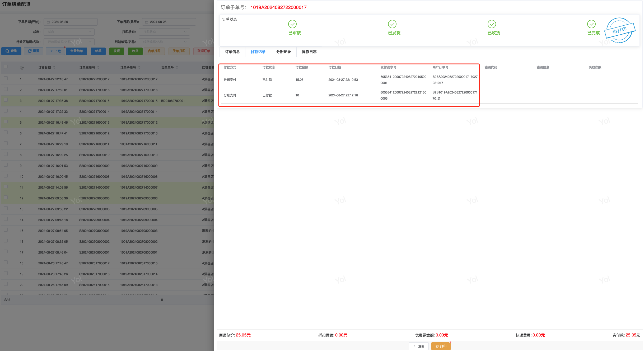Click the 待打印 stamp icon
Screen dimensions: 644x351
pos(619,30)
